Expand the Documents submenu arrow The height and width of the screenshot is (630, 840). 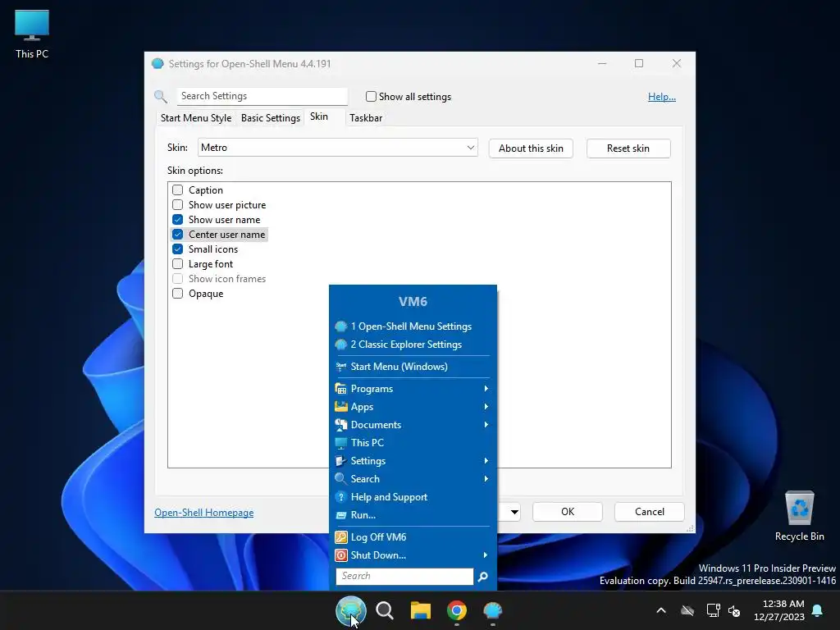[486, 425]
